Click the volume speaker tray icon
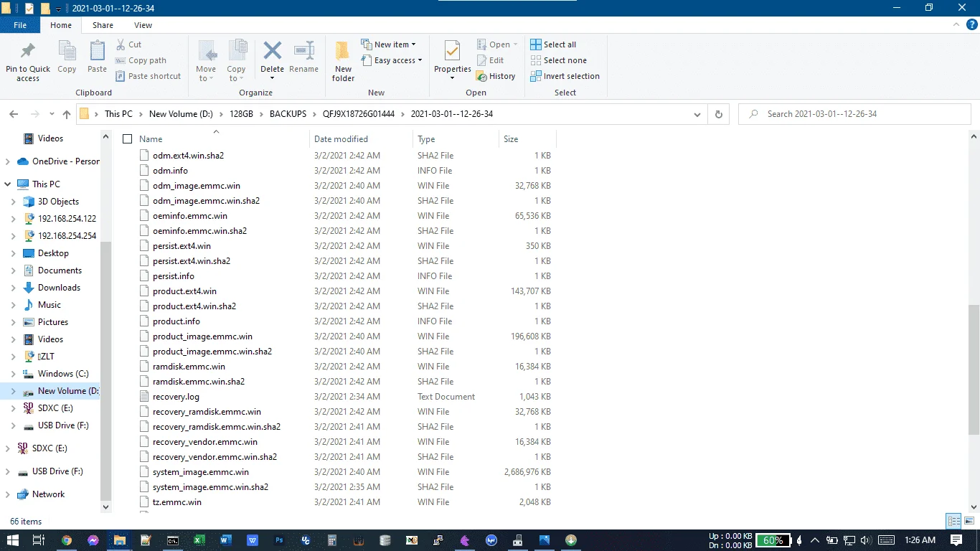Viewport: 980px width, 551px height. pos(866,540)
